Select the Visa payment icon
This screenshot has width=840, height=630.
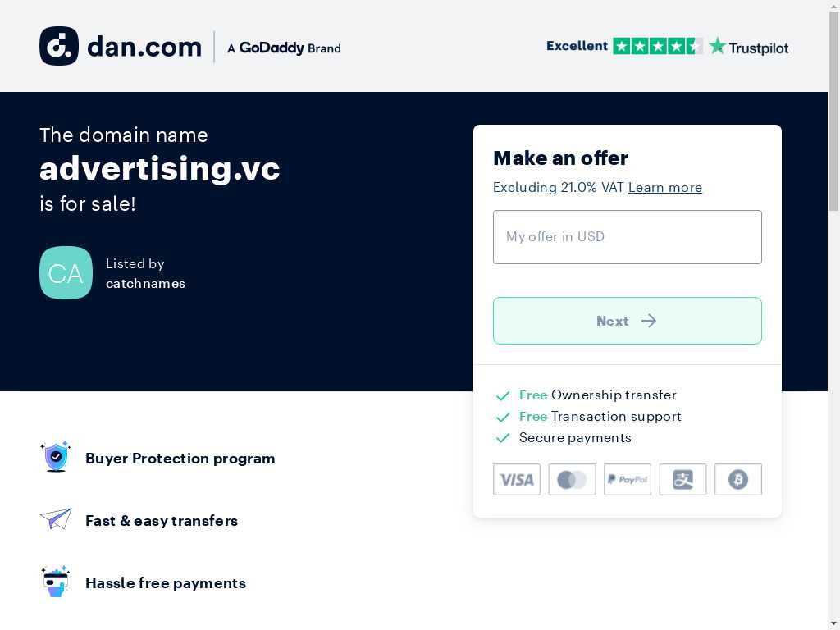(x=517, y=479)
